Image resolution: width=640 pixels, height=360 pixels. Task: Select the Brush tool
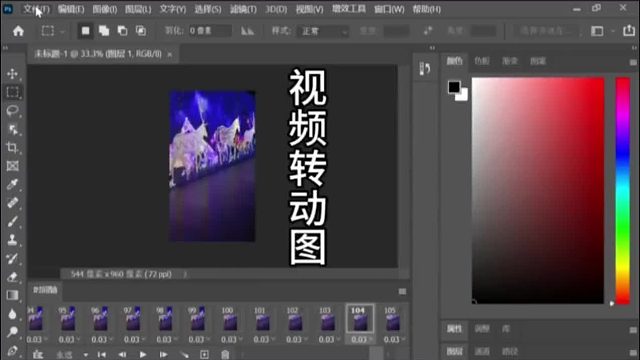click(x=12, y=221)
